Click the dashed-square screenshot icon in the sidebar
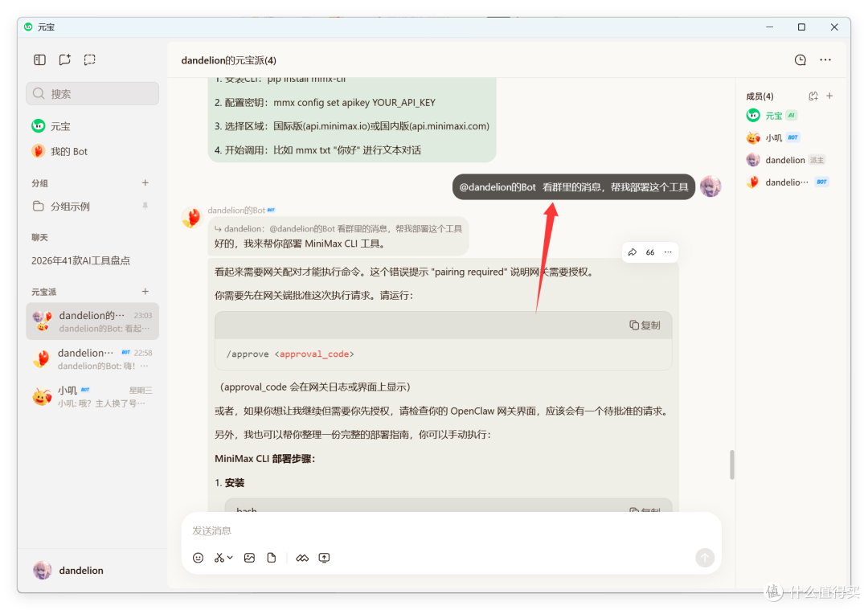Viewport: 868px width, 610px height. click(90, 59)
